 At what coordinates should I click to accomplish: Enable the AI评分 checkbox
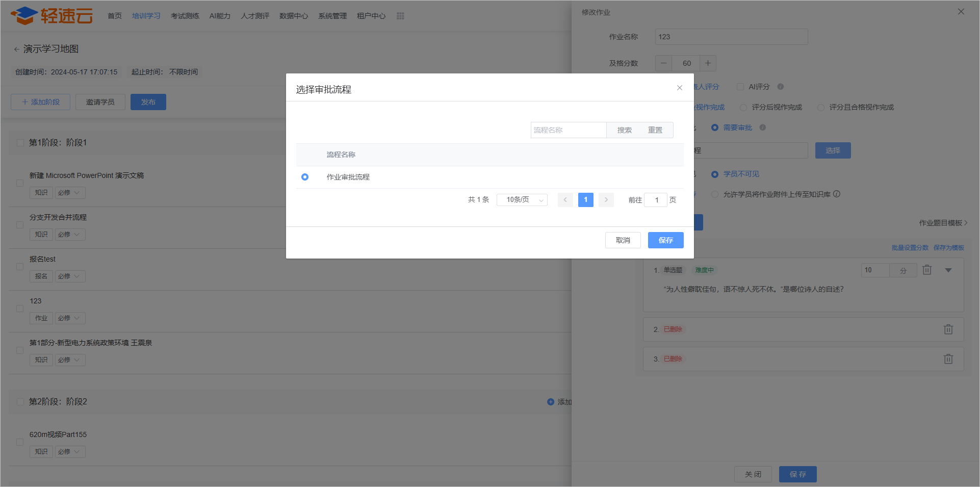[740, 87]
